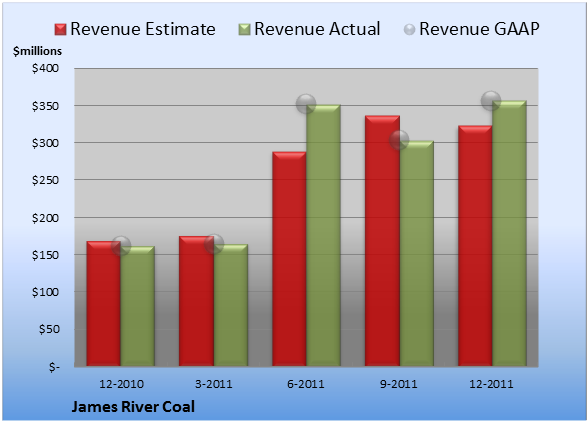
Task: Click the gray Revenue GAAP legend marker
Action: tap(410, 30)
